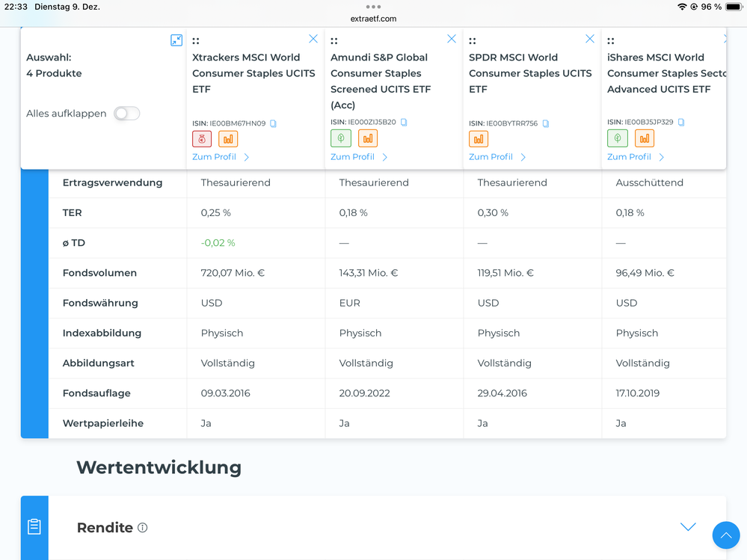This screenshot has height=560, width=747.
Task: Click the orange chart icon on Xtrackers
Action: pos(228,139)
